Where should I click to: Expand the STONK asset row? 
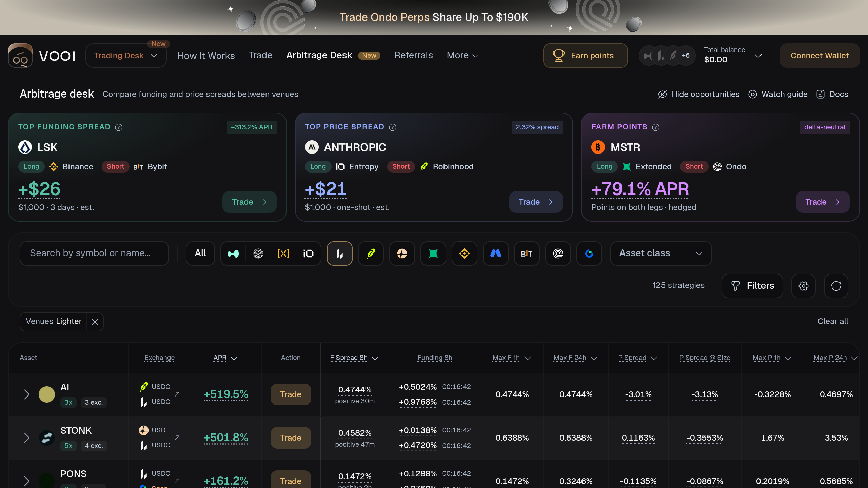26,438
